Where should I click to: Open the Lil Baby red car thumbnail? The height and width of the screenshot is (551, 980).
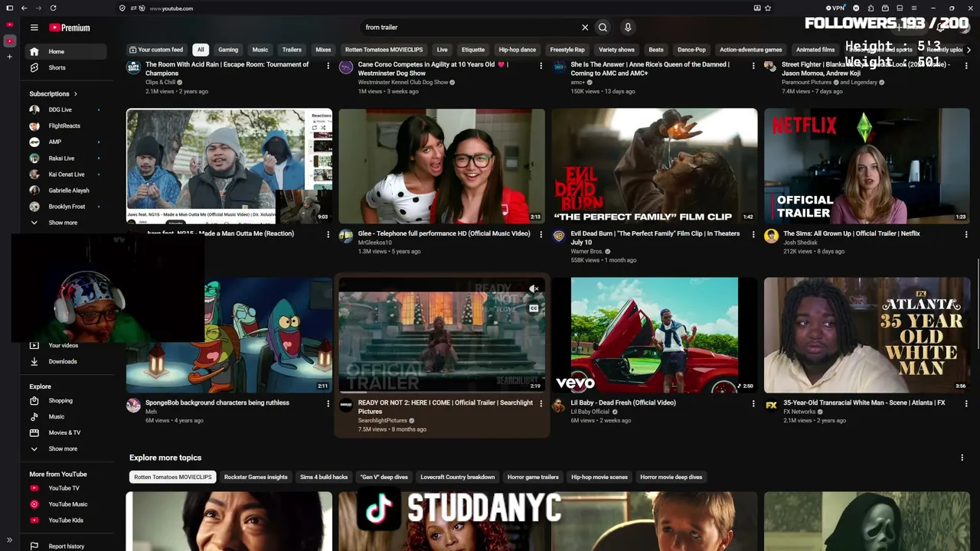pyautogui.click(x=655, y=335)
